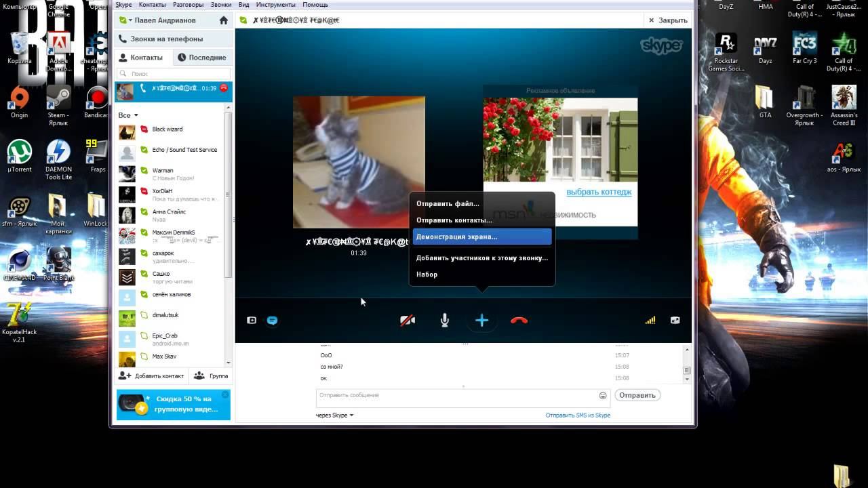This screenshot has height=488, width=868.
Task: Open Skype Home with the house icon
Action: pos(224,20)
